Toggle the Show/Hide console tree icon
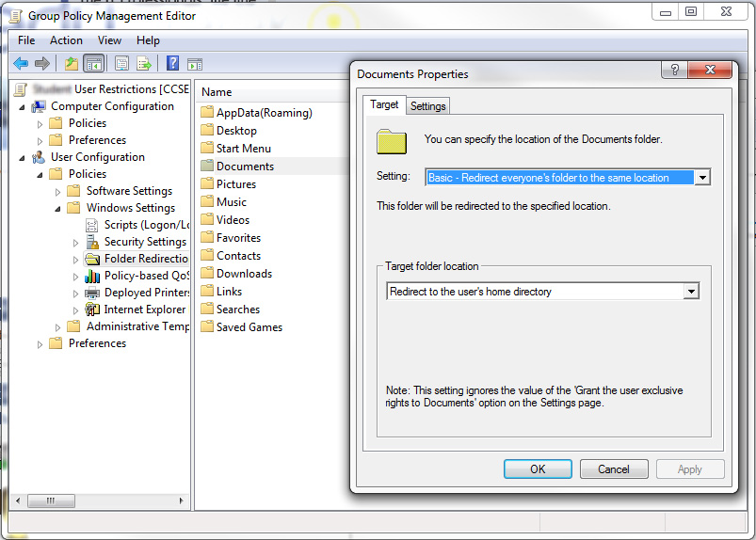This screenshot has width=756, height=540. (94, 63)
